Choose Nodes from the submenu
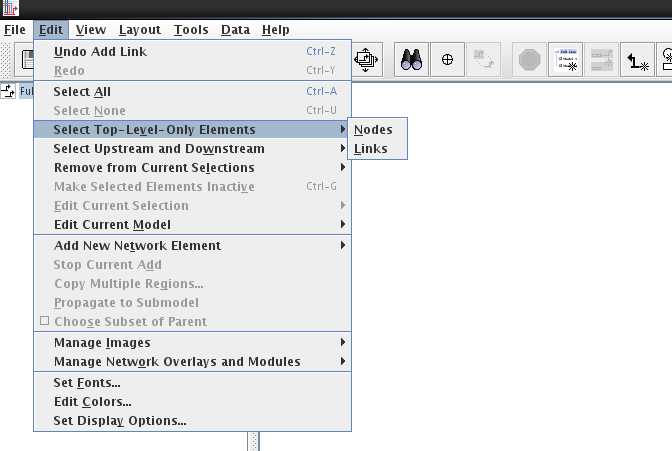672x451 pixels. tap(373, 130)
